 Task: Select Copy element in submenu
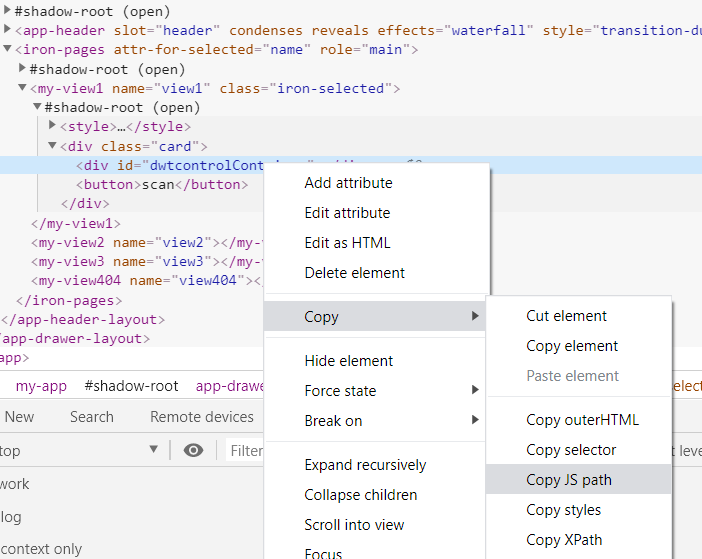click(572, 346)
